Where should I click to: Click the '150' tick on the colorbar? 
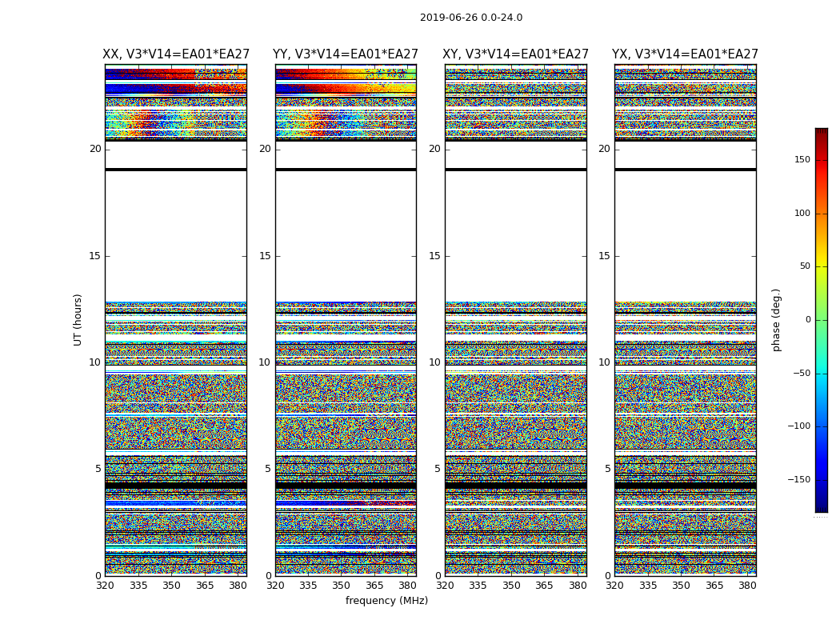coord(802,159)
